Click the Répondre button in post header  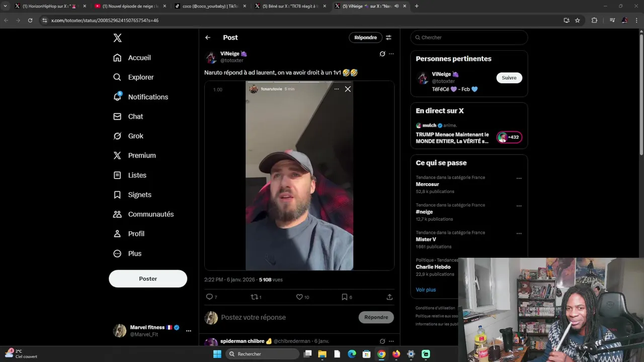tap(365, 38)
